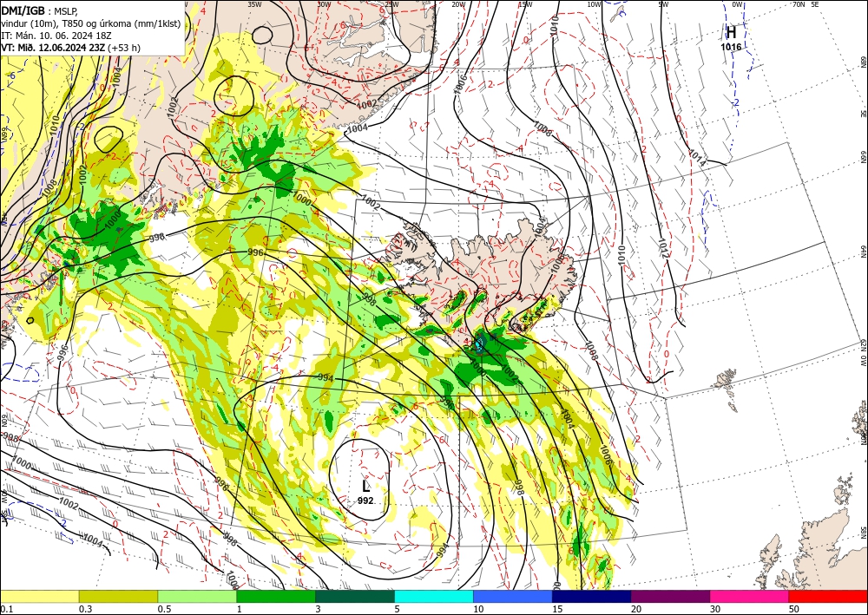868x615 pixels.
Task: Click the '1014' isobar label
Action: point(697,156)
